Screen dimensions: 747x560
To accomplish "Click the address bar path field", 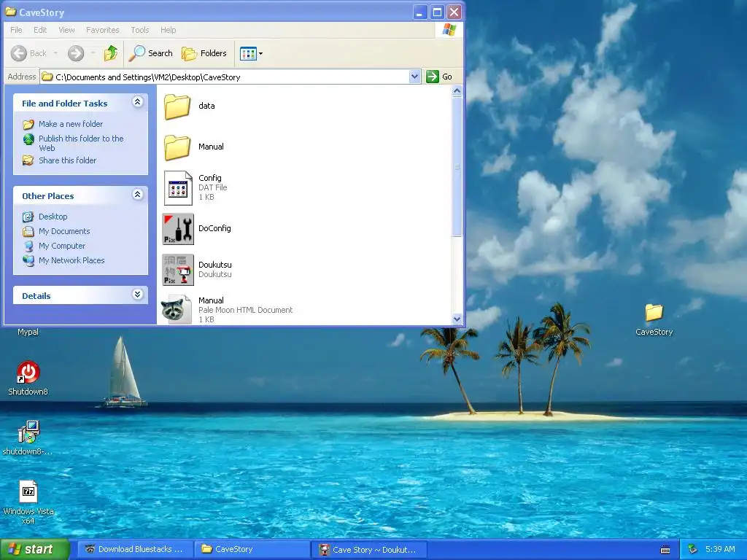I will click(224, 77).
